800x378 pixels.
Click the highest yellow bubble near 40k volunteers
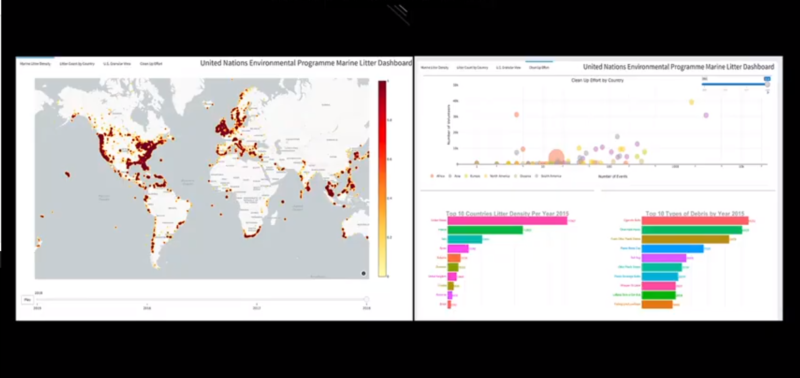click(692, 102)
